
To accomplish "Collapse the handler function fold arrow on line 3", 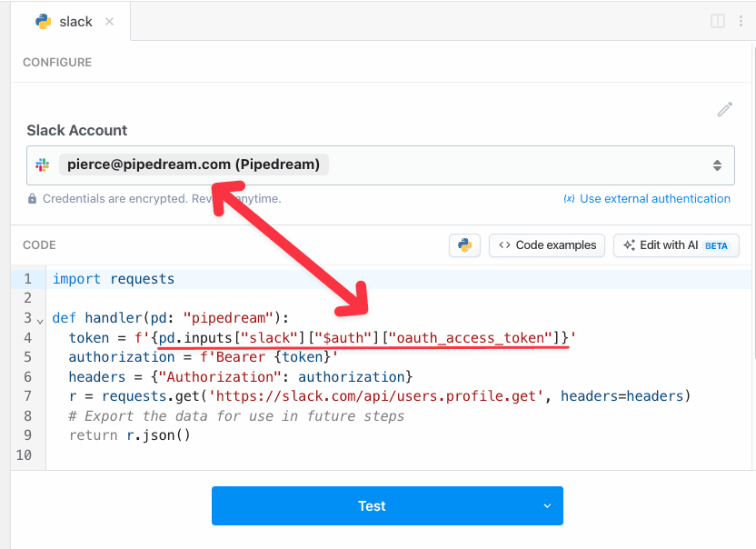I will [x=40, y=321].
